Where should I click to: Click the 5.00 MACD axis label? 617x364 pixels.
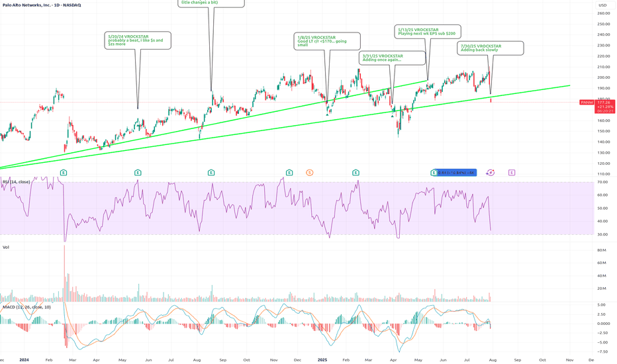point(602,305)
